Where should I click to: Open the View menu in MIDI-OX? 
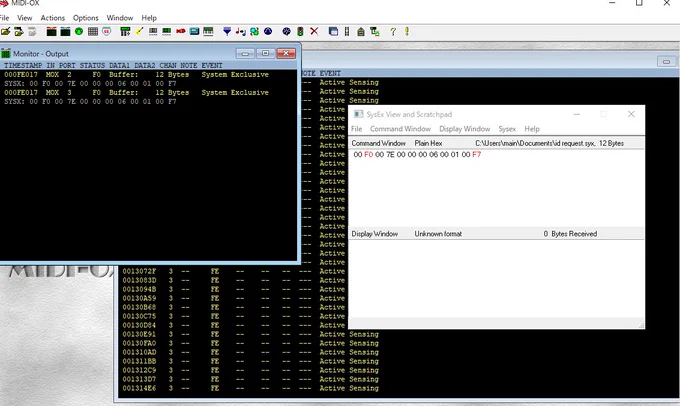coord(25,18)
